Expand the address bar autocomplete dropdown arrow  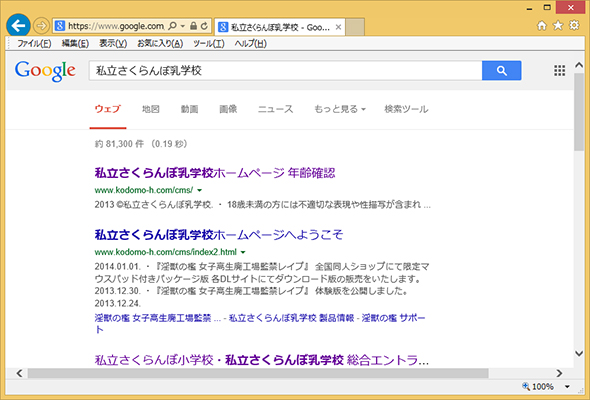pyautogui.click(x=182, y=26)
